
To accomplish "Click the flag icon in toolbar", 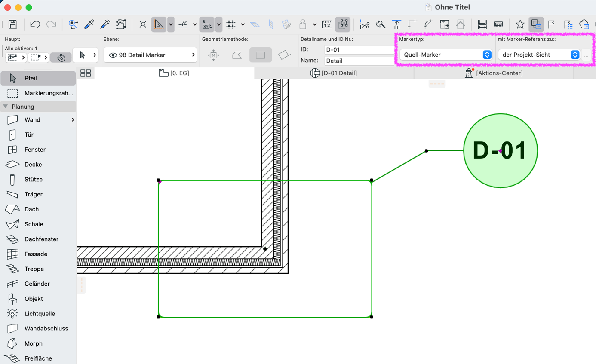I will tap(552, 24).
